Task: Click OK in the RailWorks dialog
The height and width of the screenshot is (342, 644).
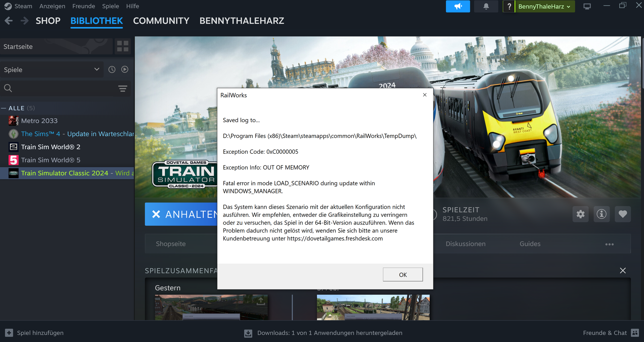Action: [x=403, y=275]
